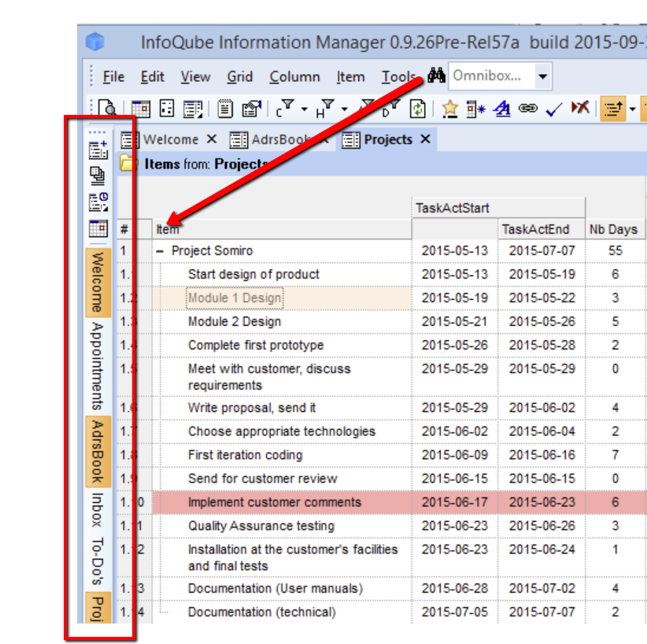Click the gold star favorite icon
This screenshot has height=644, width=647.
[449, 109]
